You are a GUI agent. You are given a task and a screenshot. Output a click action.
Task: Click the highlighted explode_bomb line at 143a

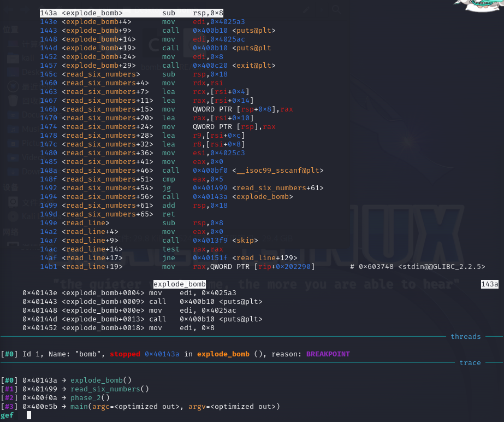click(x=131, y=13)
